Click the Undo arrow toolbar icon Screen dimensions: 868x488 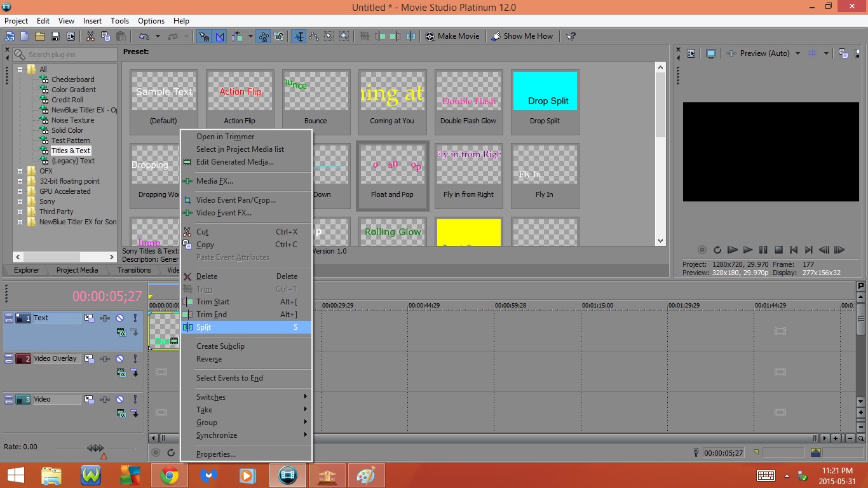(144, 36)
